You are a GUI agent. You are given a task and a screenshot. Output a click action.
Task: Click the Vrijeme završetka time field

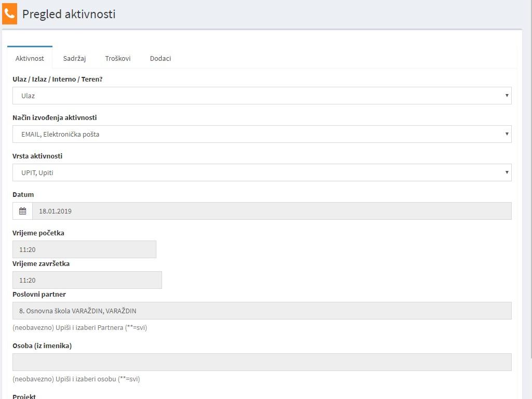pyautogui.click(x=87, y=280)
